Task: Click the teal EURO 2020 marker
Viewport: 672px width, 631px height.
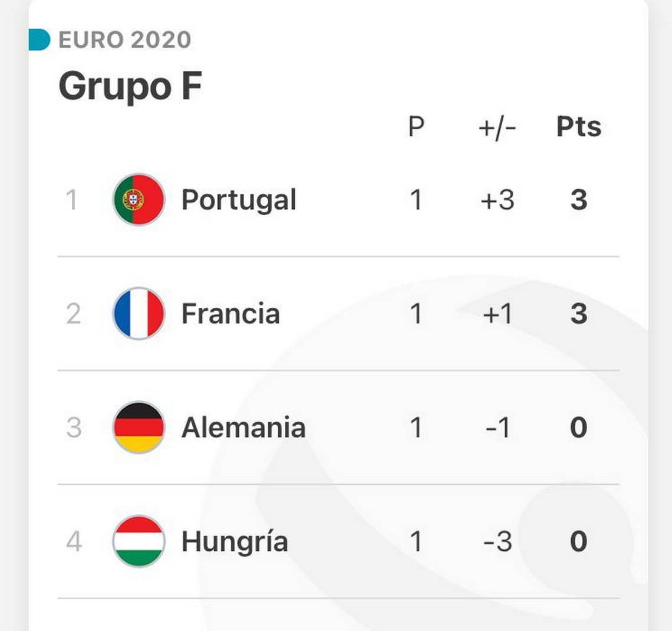Action: pyautogui.click(x=39, y=40)
